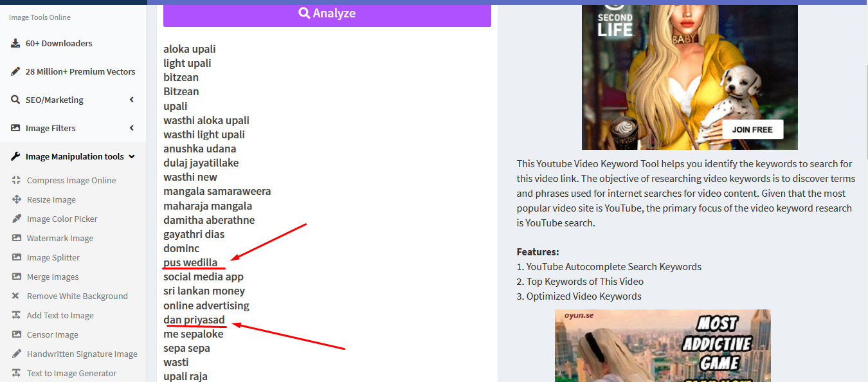This screenshot has height=382, width=868.
Task: Click the Remove White Background X icon
Action: 16,296
